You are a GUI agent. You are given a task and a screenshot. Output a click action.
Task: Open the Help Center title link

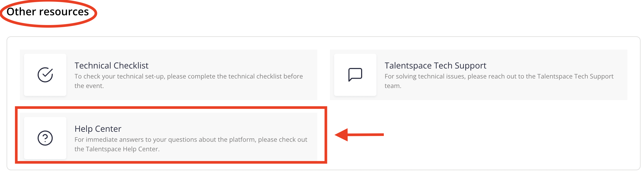coord(98,129)
